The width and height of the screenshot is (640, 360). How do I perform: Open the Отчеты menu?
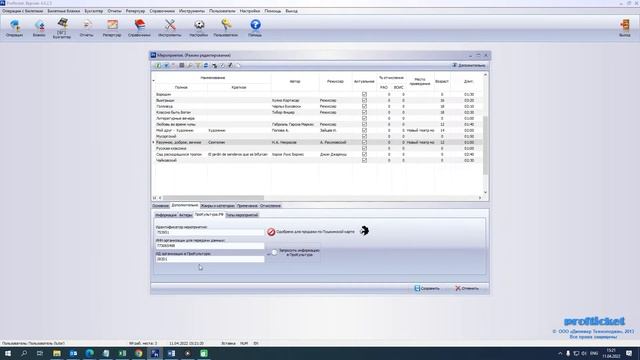tap(115, 11)
